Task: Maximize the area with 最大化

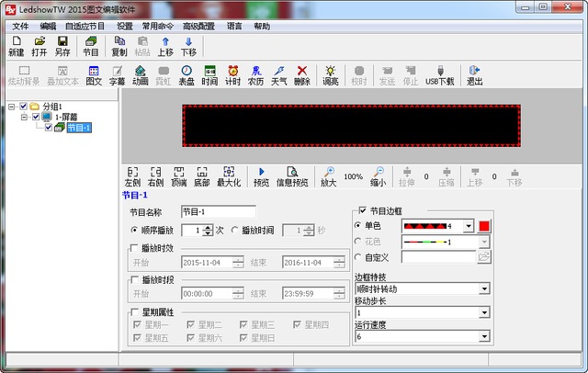Action: (229, 176)
